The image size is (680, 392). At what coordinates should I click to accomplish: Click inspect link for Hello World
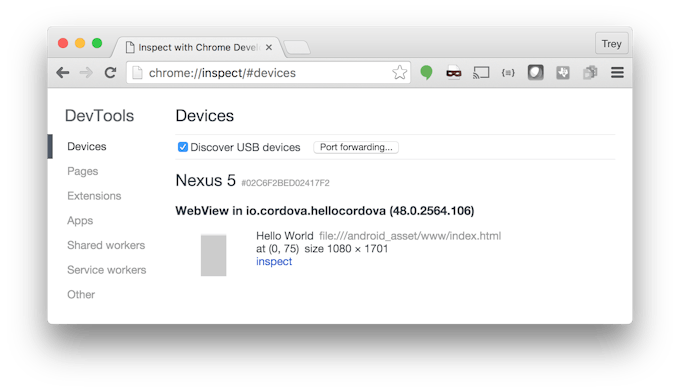pyautogui.click(x=274, y=261)
